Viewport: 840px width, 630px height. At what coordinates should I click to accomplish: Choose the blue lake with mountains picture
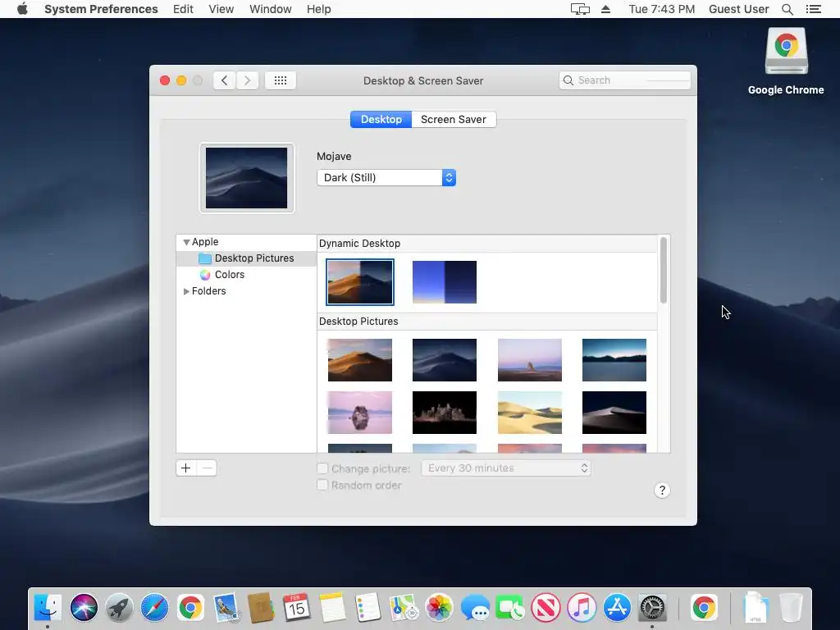pyautogui.click(x=614, y=360)
